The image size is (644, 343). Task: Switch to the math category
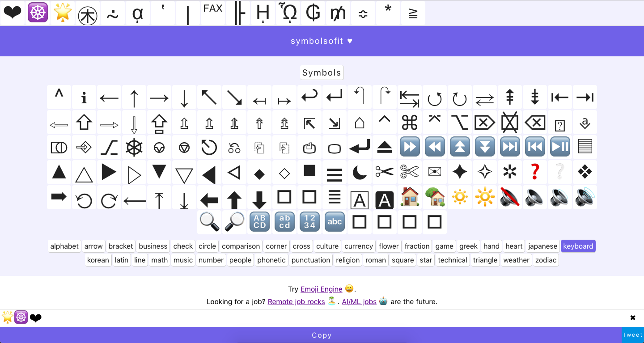[159, 260]
